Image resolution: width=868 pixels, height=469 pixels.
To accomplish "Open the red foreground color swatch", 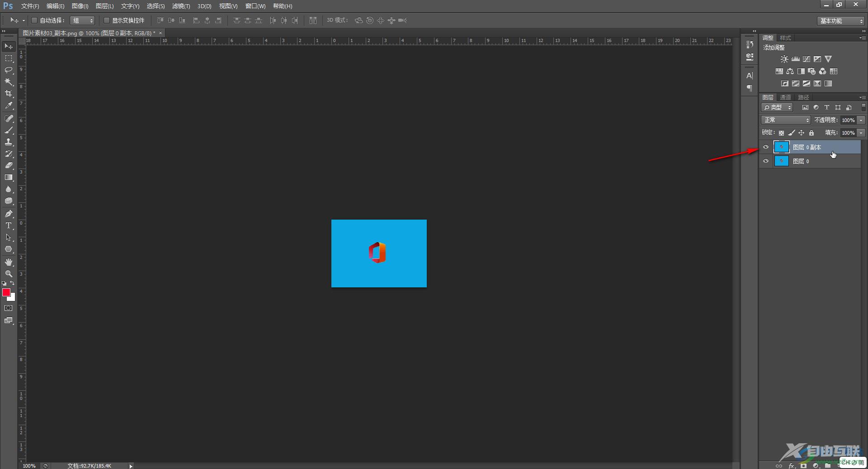I will (6, 292).
